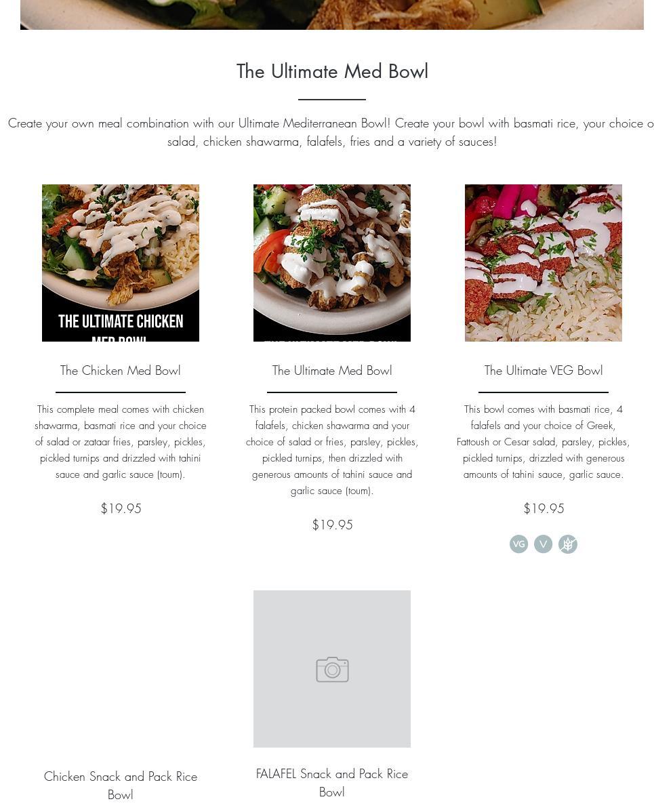654x812 pixels.
Task: Click the VG vegan badge icon
Action: pyautogui.click(x=518, y=544)
